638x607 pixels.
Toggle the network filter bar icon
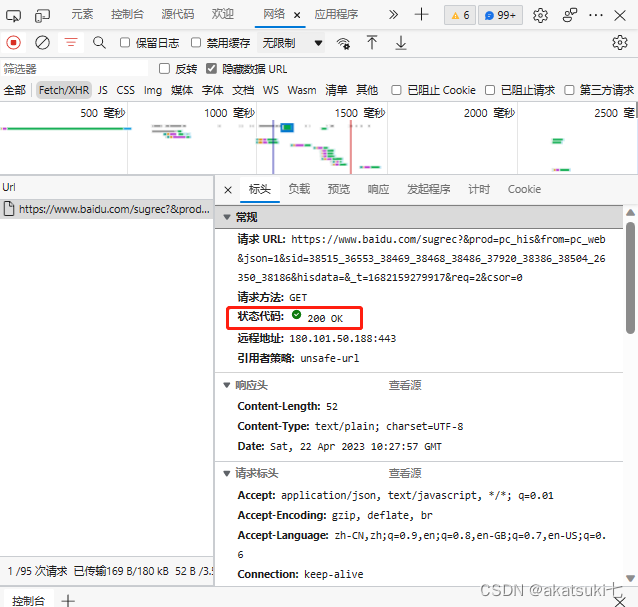[71, 42]
